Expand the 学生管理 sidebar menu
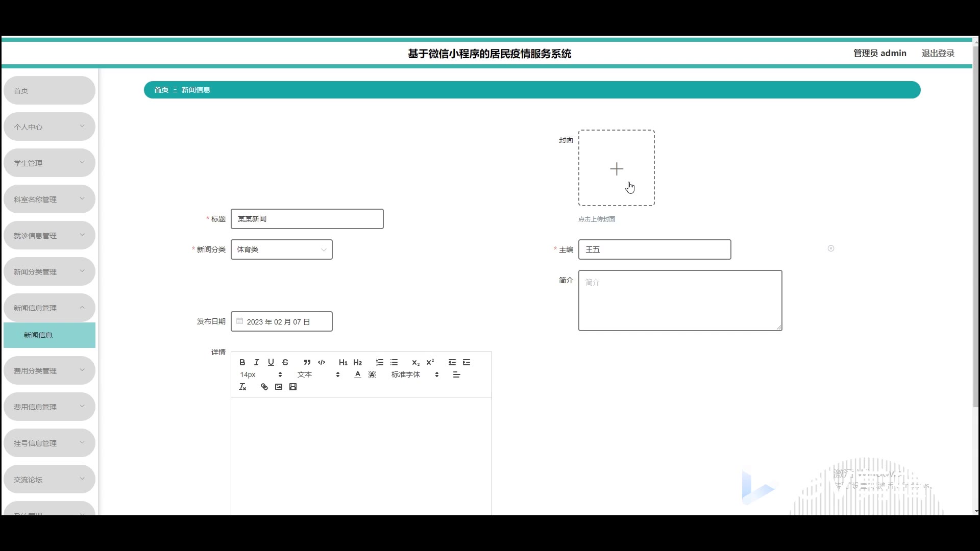Screen dimensions: 980x551 click(x=49, y=163)
